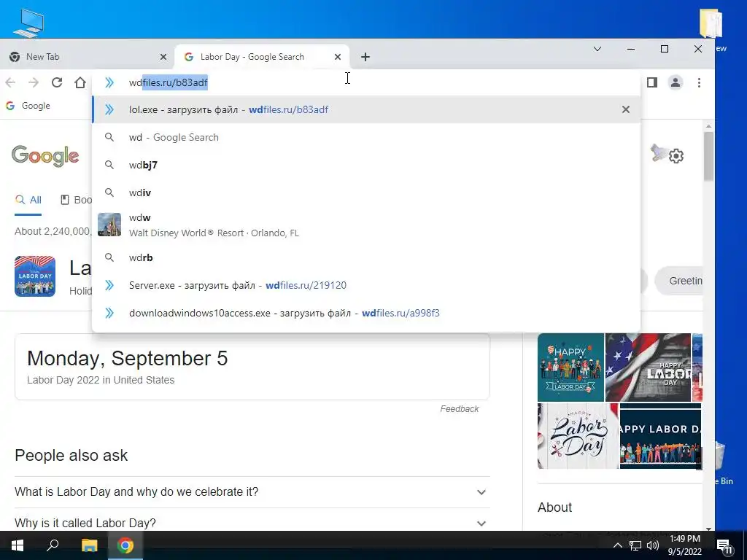Open the notification center icon
Screen dimensions: 747x560
tap(724, 545)
